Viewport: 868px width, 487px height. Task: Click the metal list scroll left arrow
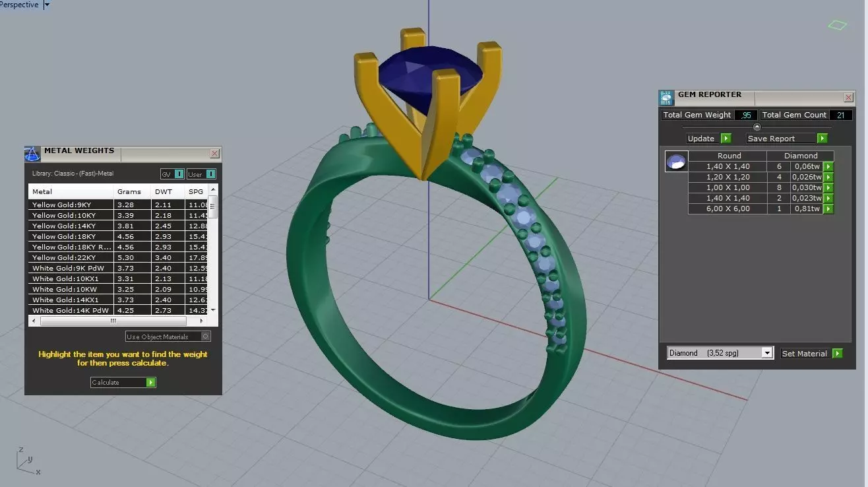coord(33,321)
